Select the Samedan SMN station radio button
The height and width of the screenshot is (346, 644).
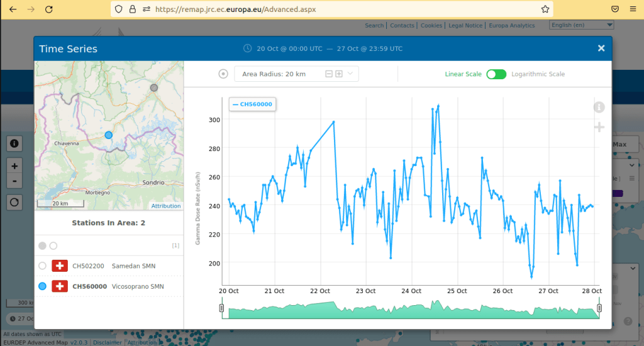pos(42,266)
